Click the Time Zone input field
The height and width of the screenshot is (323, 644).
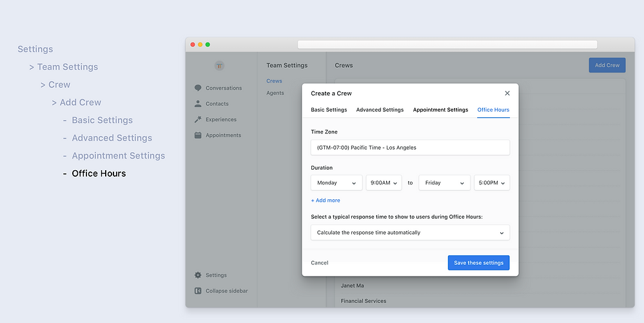(410, 148)
